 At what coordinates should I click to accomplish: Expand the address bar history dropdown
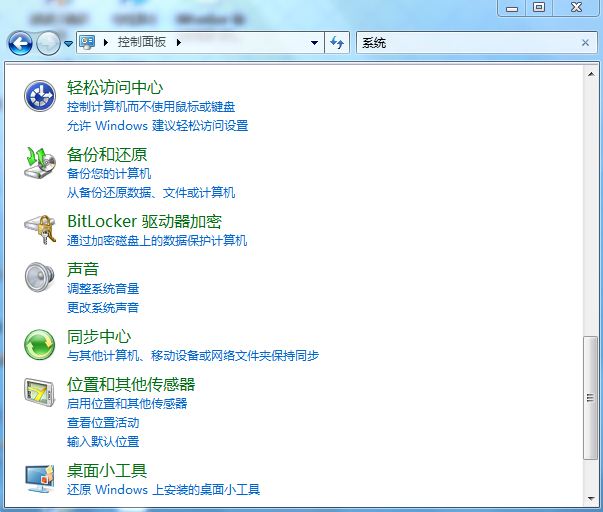pos(315,43)
